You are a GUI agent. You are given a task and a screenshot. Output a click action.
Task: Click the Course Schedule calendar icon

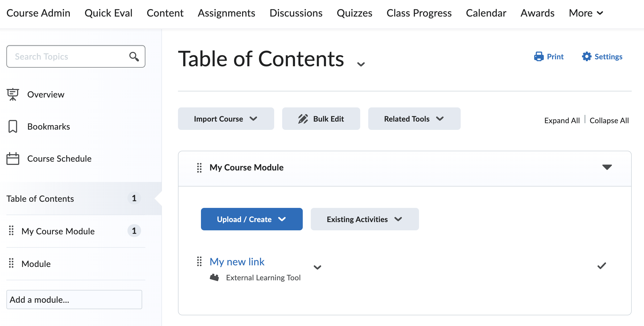point(13,158)
